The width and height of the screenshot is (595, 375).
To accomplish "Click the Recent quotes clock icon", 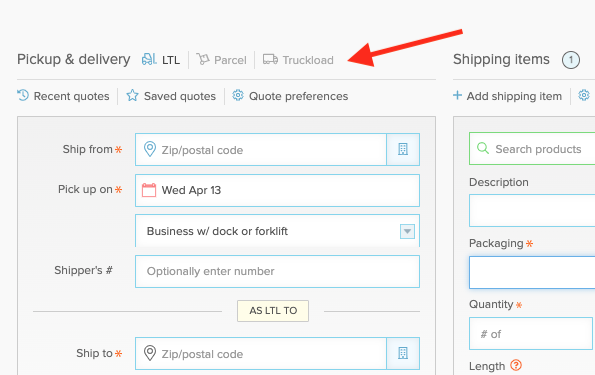I will (23, 95).
